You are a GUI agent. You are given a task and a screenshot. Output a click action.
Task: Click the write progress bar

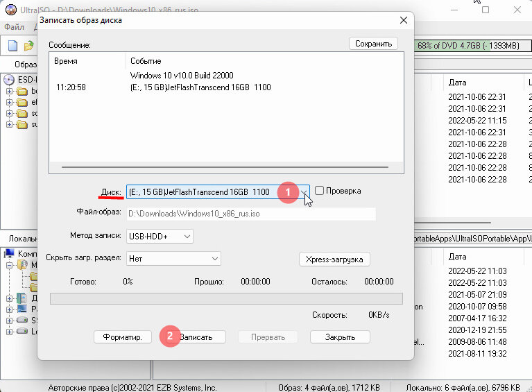tap(226, 298)
